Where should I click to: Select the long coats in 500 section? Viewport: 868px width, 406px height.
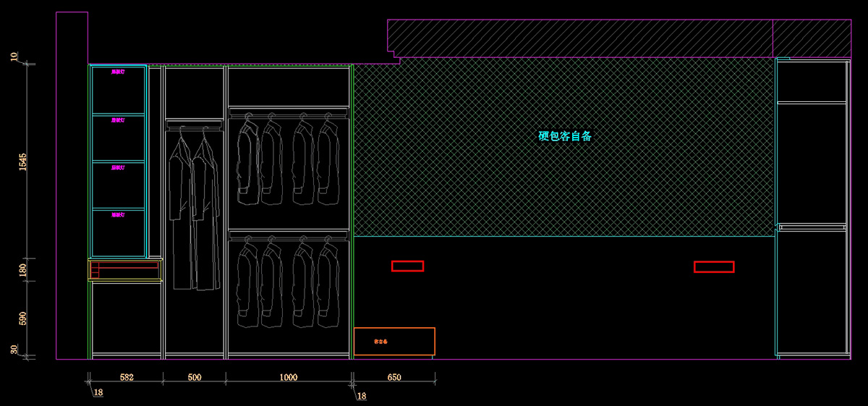click(194, 210)
